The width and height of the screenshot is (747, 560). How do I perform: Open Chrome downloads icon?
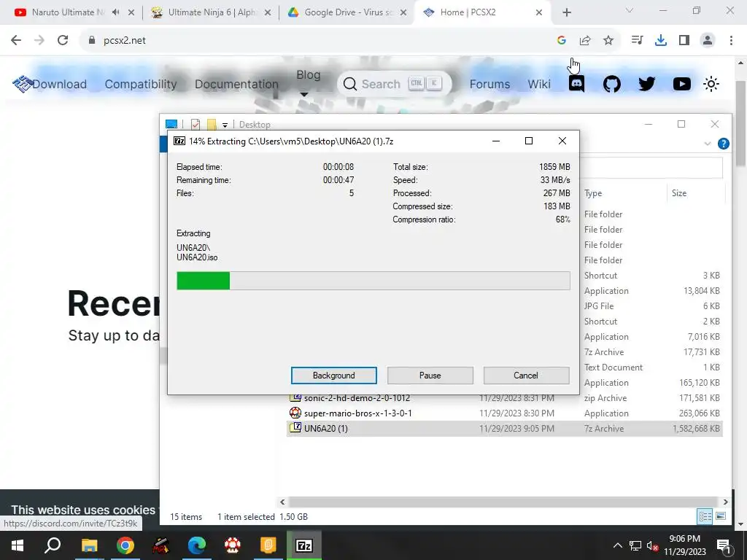661,41
